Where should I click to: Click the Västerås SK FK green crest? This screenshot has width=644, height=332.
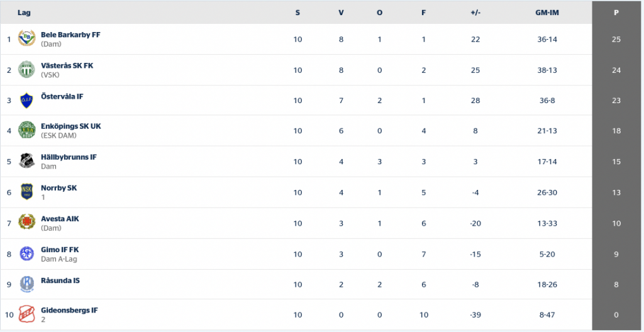pos(26,69)
